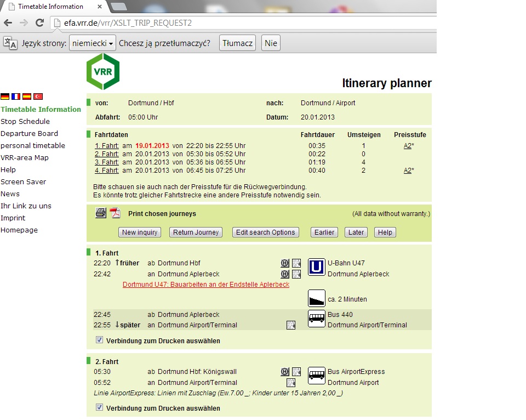Click the printer icon for chosen journeys

click(101, 213)
